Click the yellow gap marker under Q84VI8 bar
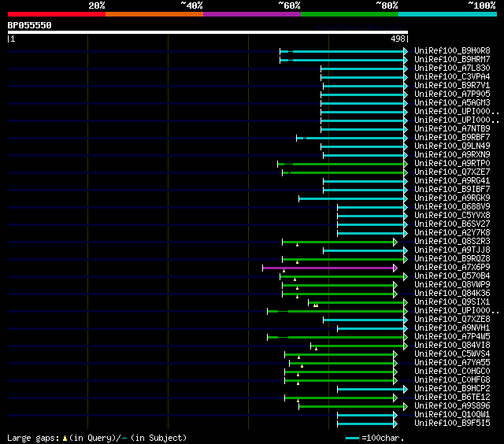Viewport: 504px width, 444px height. 316,349
